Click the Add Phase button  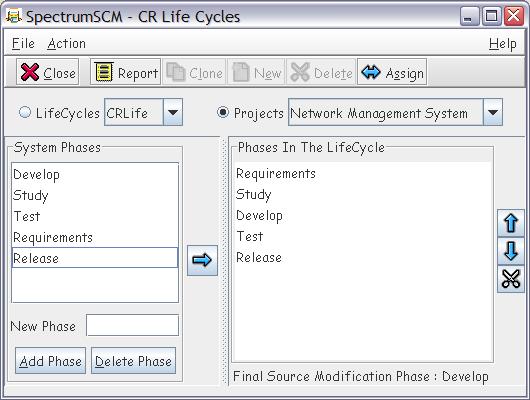coord(50,361)
